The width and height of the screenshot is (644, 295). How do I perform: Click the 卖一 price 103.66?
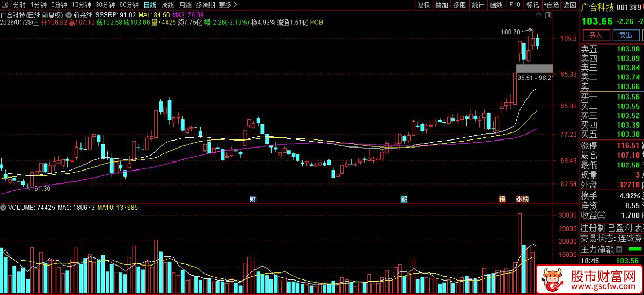pyautogui.click(x=628, y=87)
